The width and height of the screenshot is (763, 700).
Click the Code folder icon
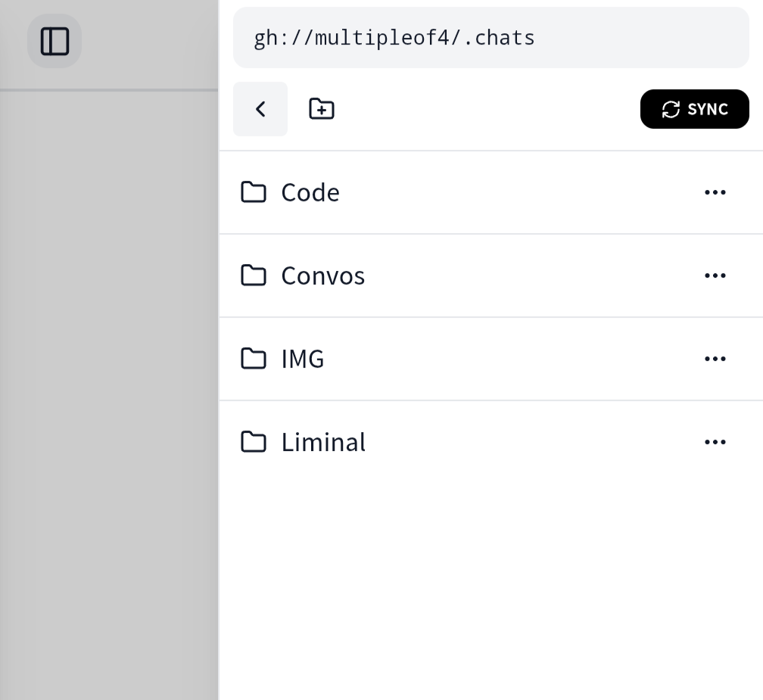pos(254,192)
